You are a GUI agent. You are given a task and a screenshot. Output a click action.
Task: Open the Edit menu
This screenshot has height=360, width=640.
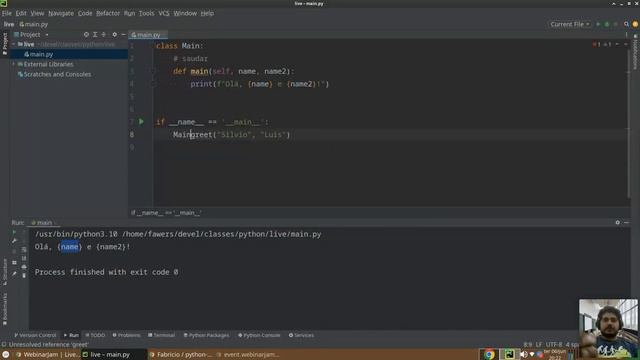pos(21,13)
